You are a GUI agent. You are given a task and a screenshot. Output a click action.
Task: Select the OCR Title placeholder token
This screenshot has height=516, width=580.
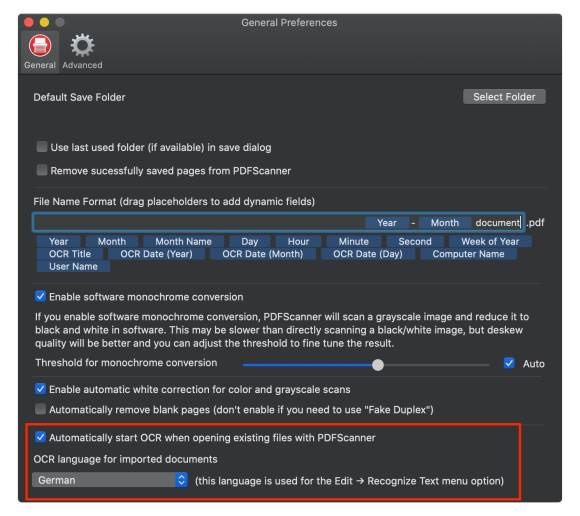pyautogui.click(x=70, y=254)
